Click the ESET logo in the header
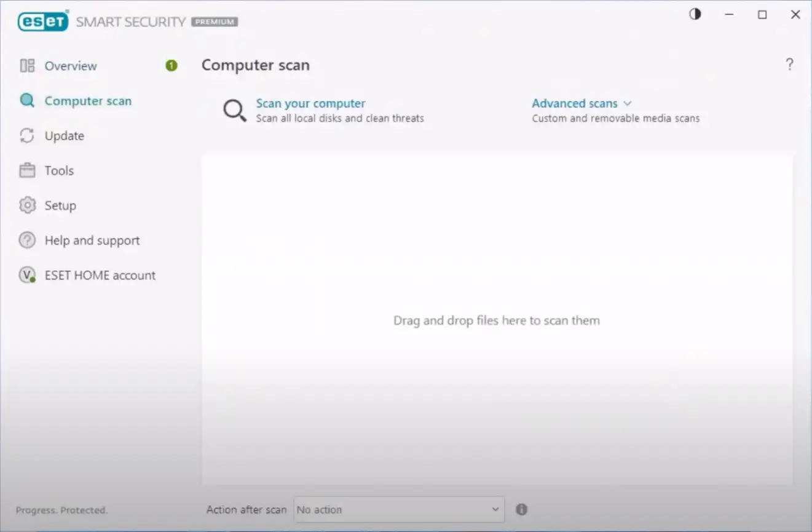812x532 pixels. pos(42,22)
